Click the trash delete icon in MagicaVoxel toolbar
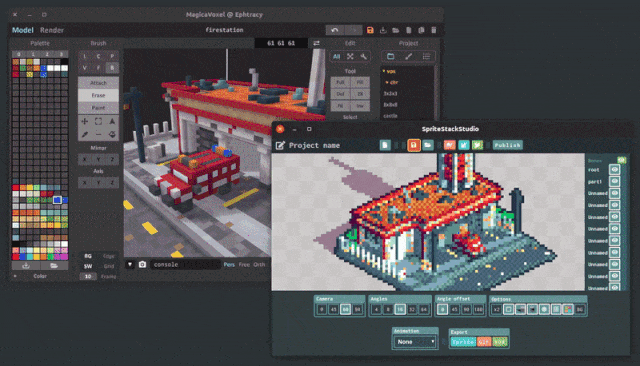The image size is (640, 366). pyautogui.click(x=433, y=30)
